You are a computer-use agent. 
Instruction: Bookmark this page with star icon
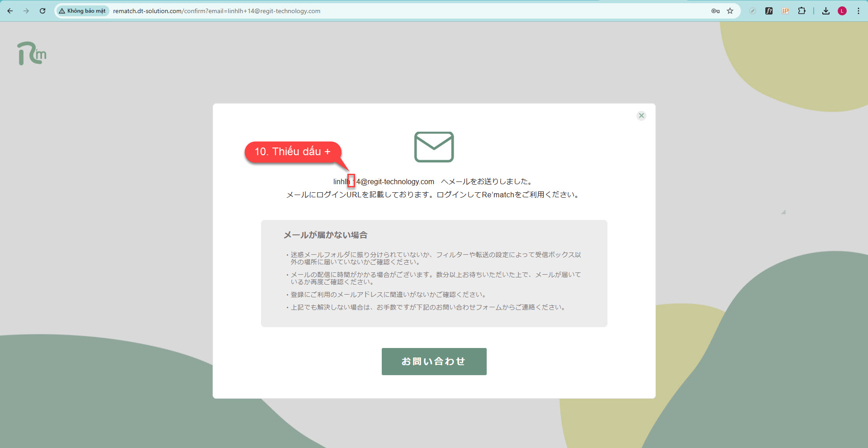click(x=730, y=11)
